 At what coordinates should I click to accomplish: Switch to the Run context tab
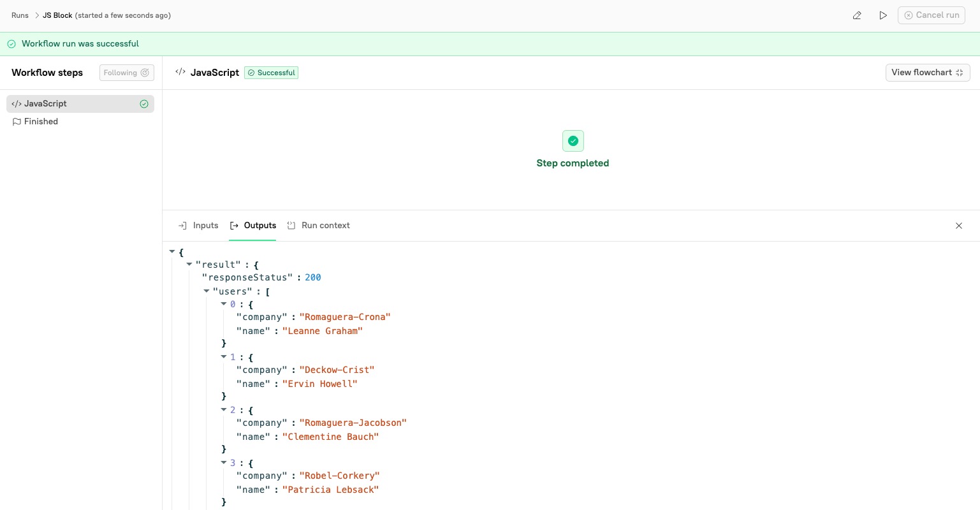(x=318, y=226)
